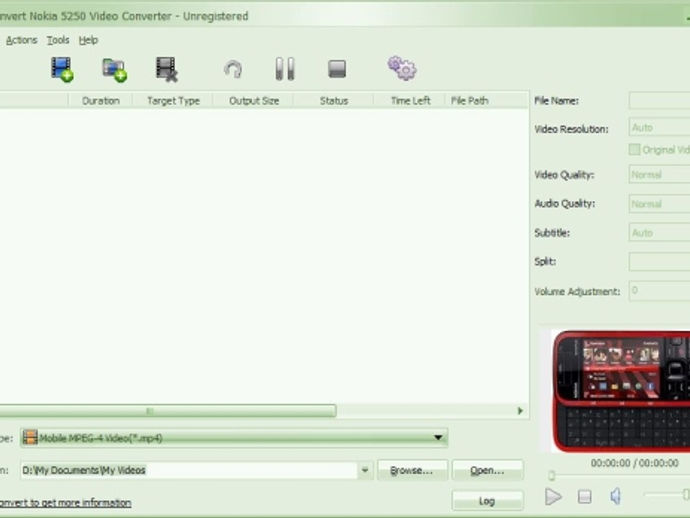Click the file list scroll right arrow
This screenshot has height=518, width=690.
point(520,411)
